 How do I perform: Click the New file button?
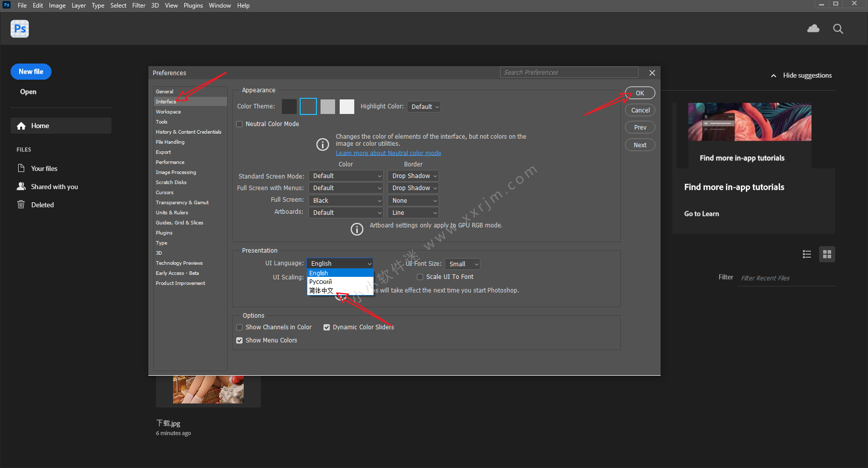click(31, 72)
